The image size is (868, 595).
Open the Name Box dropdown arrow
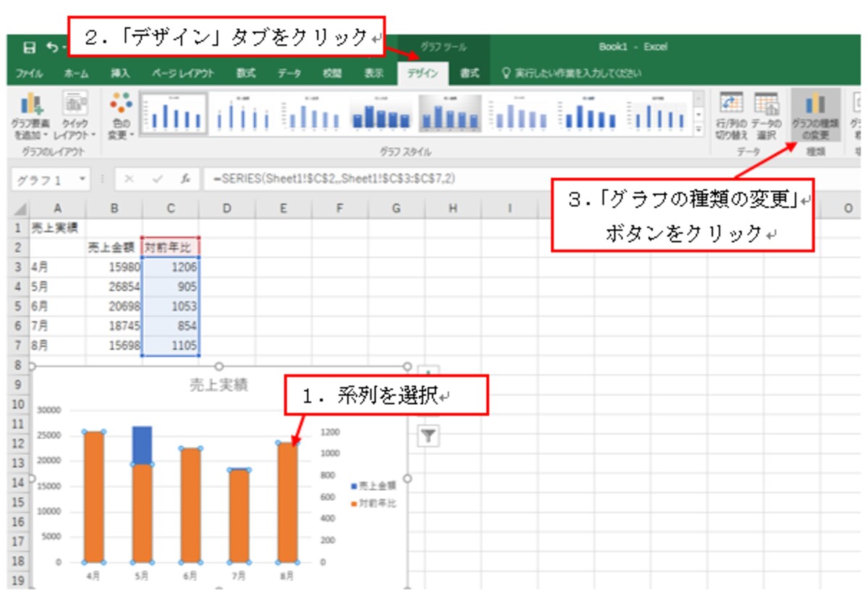point(84,179)
